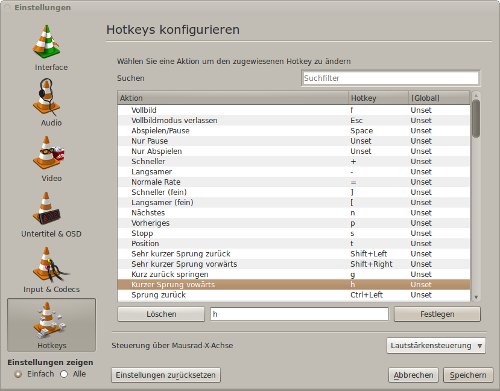Screen dimensions: 500x391
Task: Sort by the Hotkey column header
Action: click(378, 98)
